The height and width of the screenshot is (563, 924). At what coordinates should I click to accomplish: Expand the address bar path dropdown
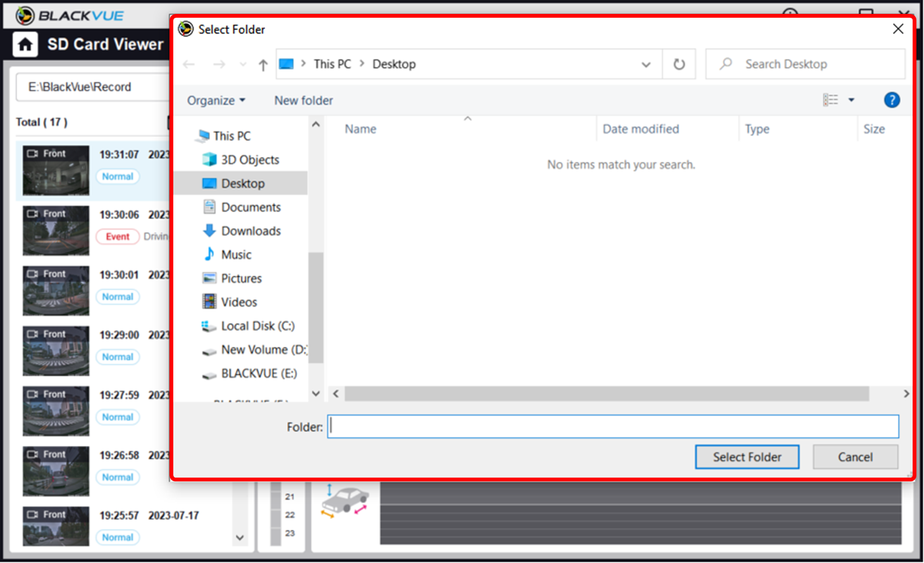coord(646,65)
